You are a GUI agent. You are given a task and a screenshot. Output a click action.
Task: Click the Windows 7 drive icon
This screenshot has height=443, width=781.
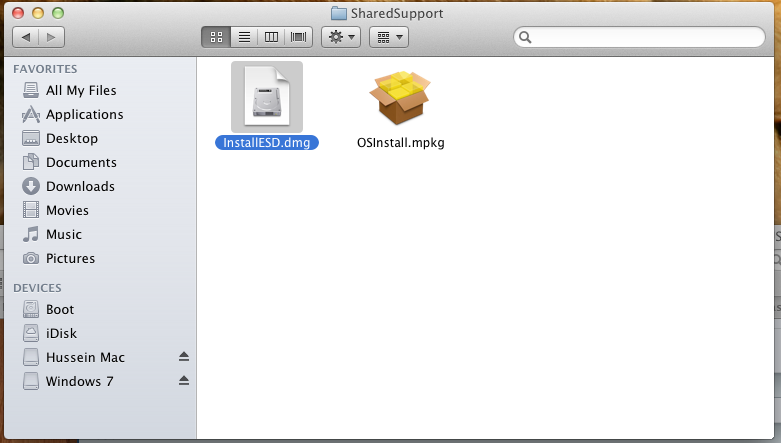tap(31, 381)
